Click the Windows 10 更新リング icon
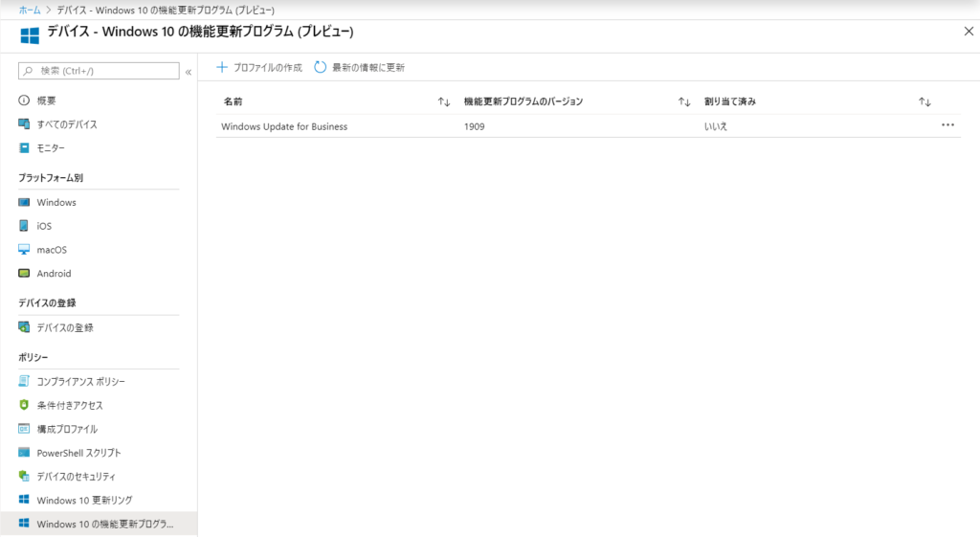Image resolution: width=980 pixels, height=537 pixels. pos(24,500)
